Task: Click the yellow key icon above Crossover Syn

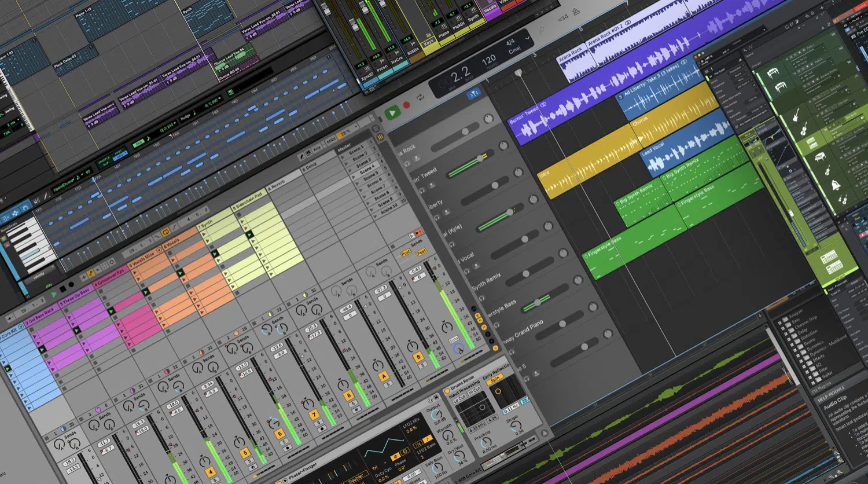Action: point(90,272)
